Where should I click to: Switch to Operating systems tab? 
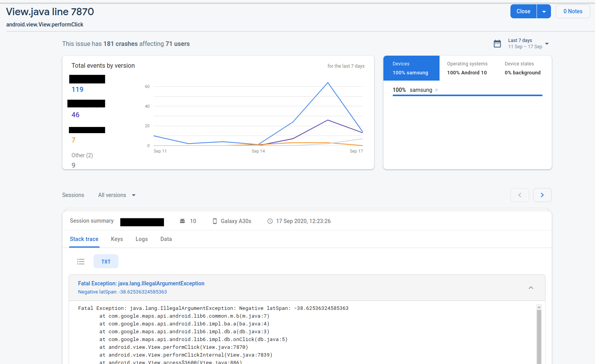pos(467,68)
